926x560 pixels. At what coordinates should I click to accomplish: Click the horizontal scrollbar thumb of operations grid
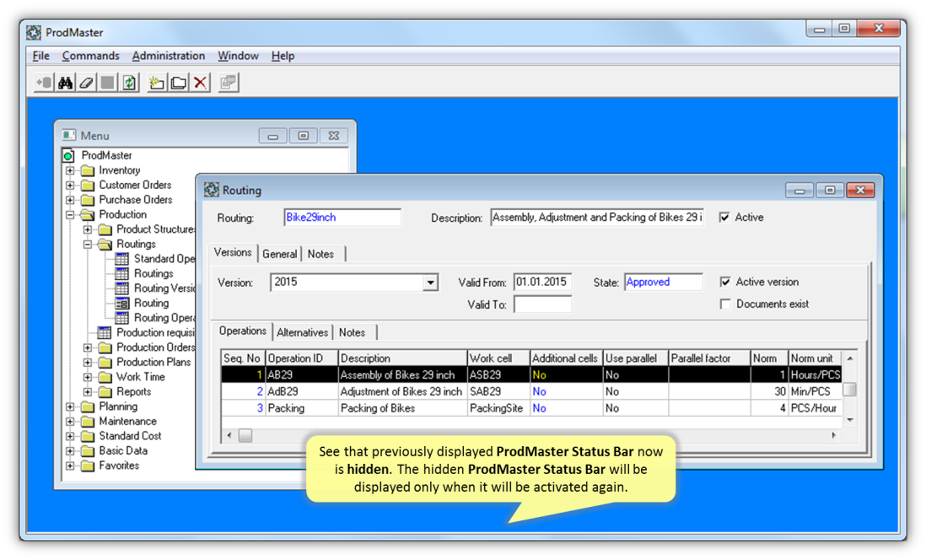click(245, 436)
